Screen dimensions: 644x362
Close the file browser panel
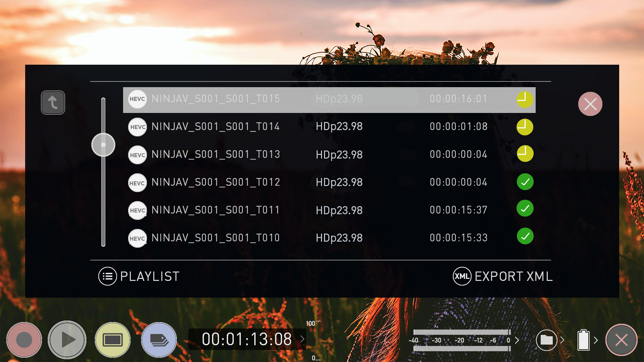tap(590, 104)
